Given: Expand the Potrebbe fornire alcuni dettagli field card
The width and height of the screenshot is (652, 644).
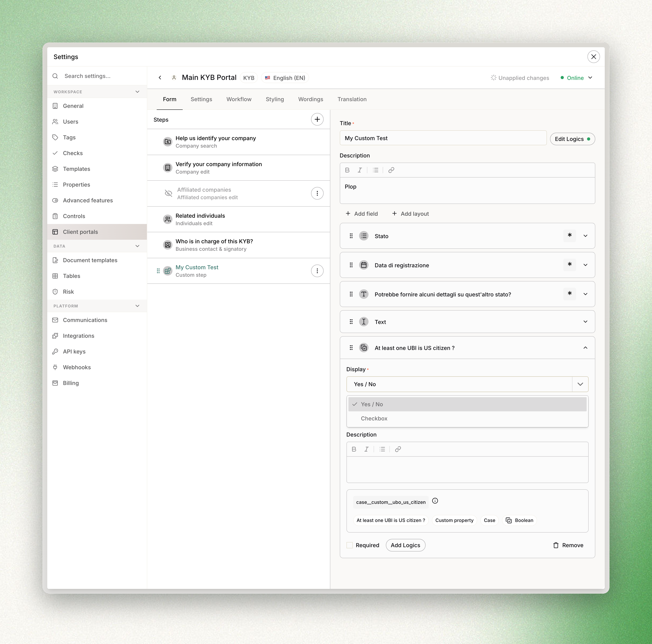Looking at the screenshot, I should coord(585,294).
